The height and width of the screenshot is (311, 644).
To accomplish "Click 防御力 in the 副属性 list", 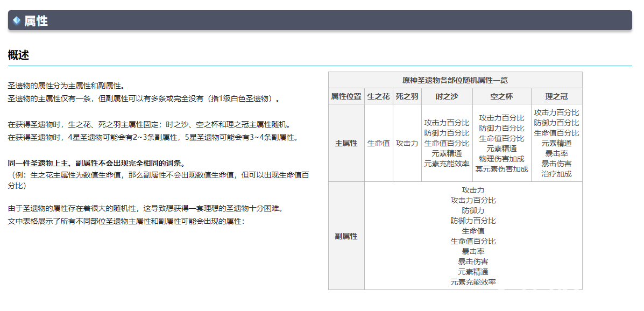I will [473, 210].
